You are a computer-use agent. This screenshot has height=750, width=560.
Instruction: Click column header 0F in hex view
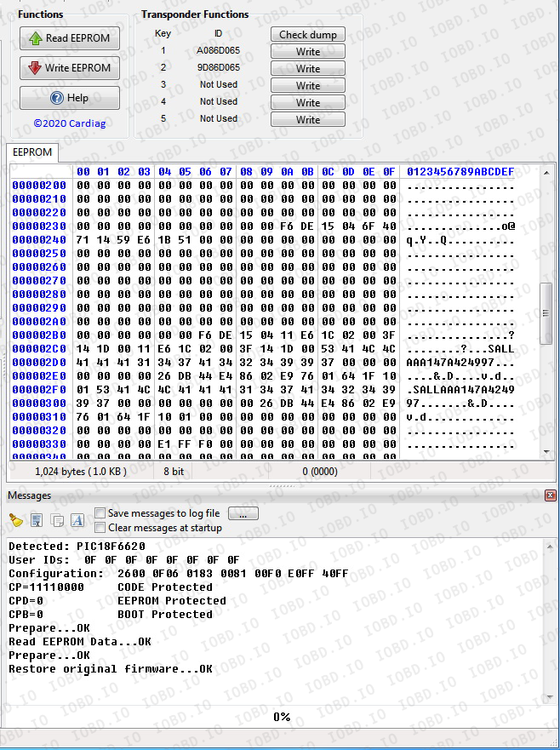coord(389,172)
